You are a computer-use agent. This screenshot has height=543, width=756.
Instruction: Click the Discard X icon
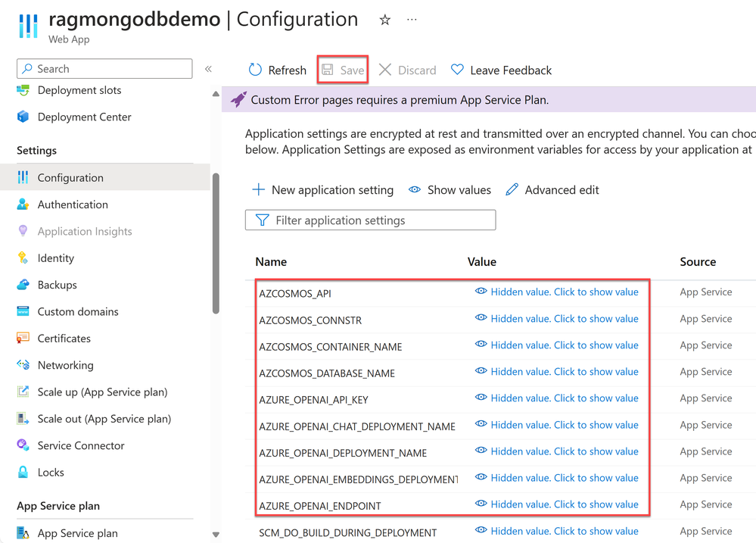click(x=384, y=70)
